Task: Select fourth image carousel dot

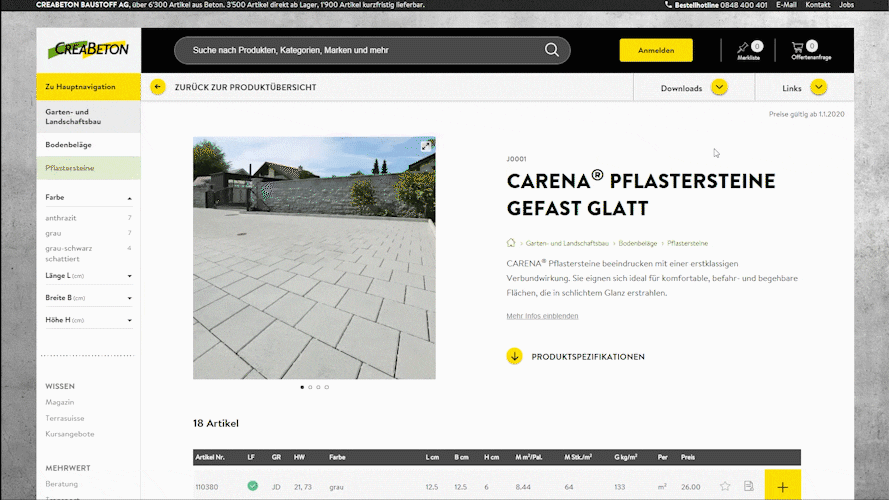Action: (x=327, y=387)
